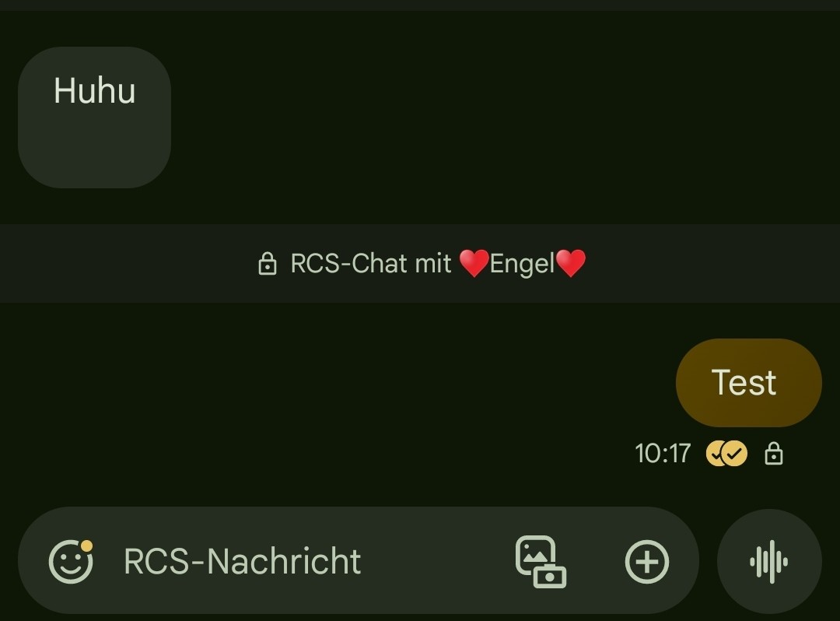Image resolution: width=840 pixels, height=621 pixels.
Task: Open the emoji picker smiley icon
Action: (x=71, y=562)
